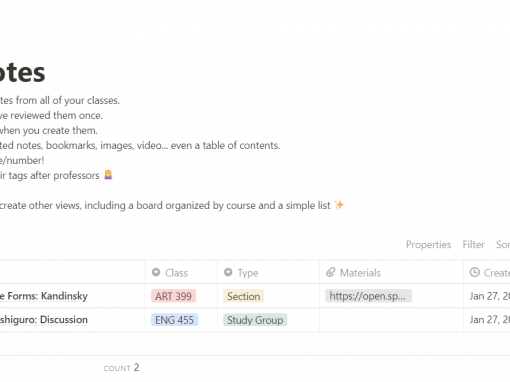Select the Section type tag
Viewport: 510px width, 382px height.
pyautogui.click(x=244, y=296)
